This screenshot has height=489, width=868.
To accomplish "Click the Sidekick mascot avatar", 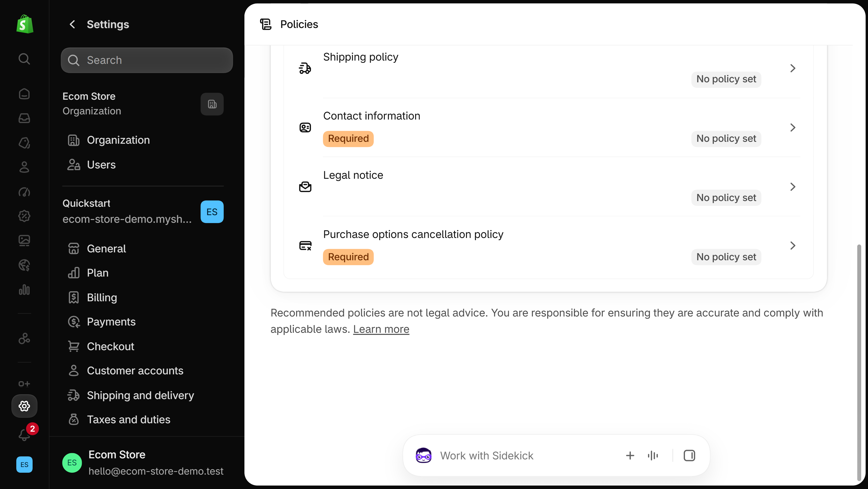I will 423,456.
